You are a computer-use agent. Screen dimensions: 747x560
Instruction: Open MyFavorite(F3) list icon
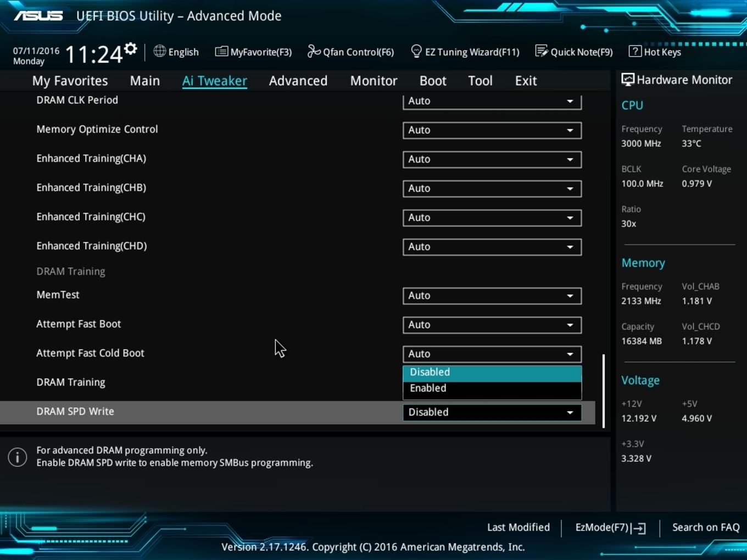pos(221,52)
